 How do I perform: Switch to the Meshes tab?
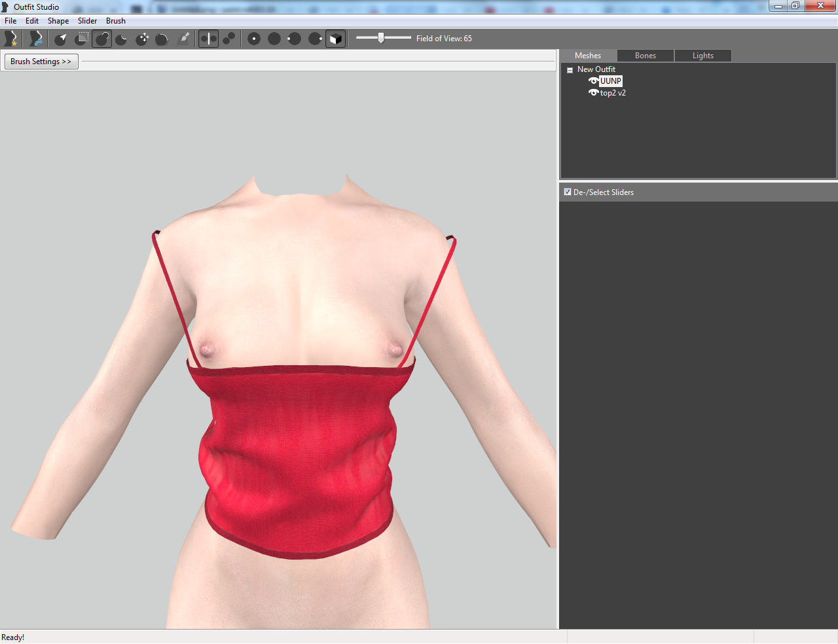click(588, 56)
